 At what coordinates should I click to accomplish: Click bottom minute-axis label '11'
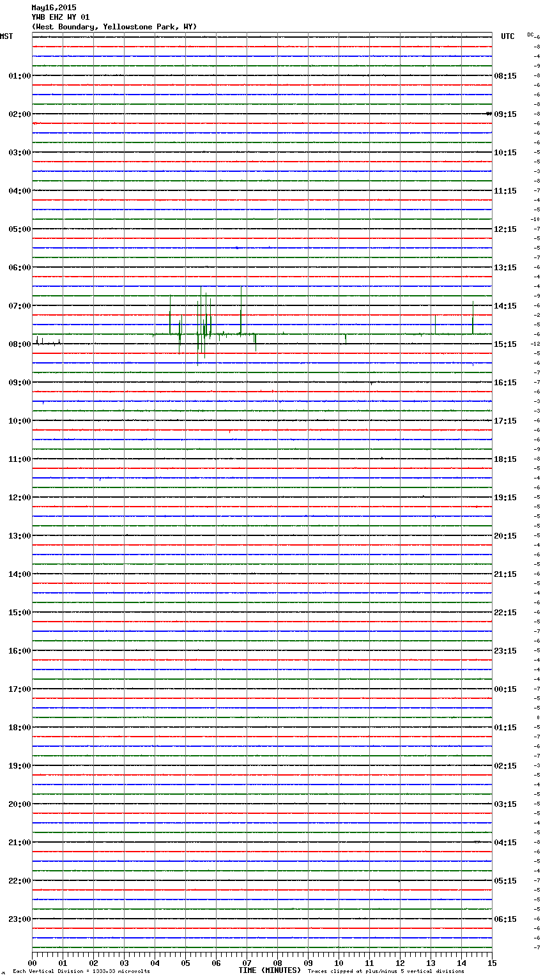[369, 963]
